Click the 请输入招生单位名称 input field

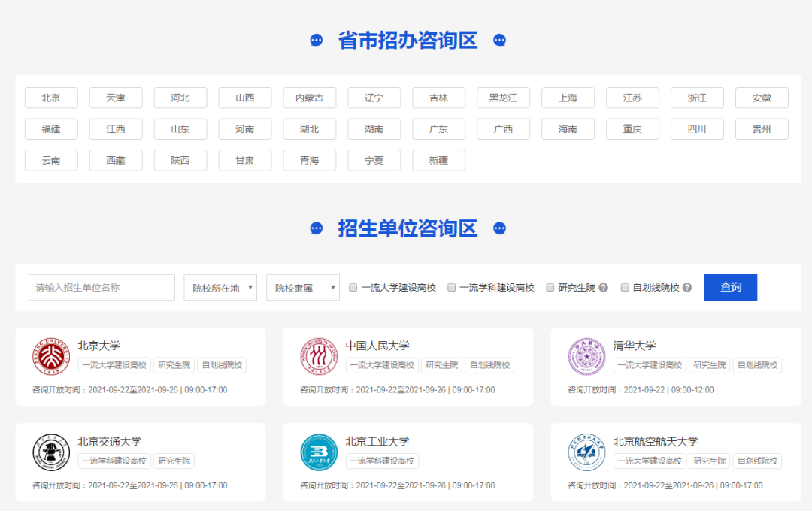(x=101, y=287)
